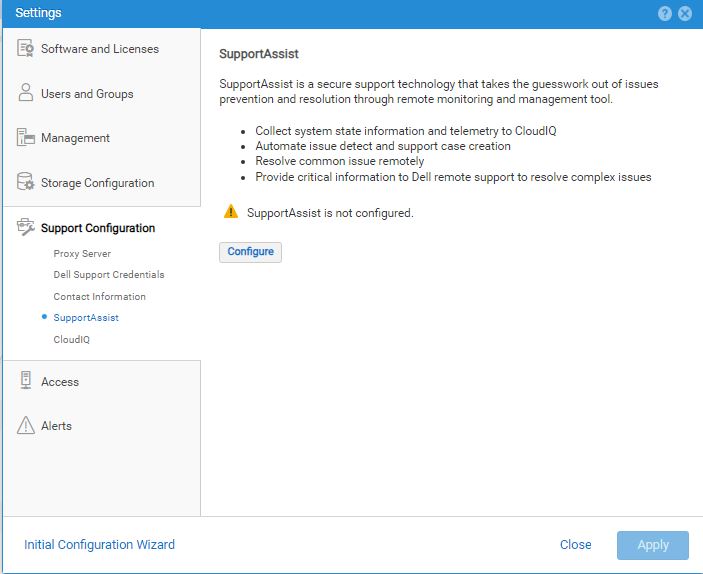
Task: Click the Software and Licenses icon
Action: [26, 49]
